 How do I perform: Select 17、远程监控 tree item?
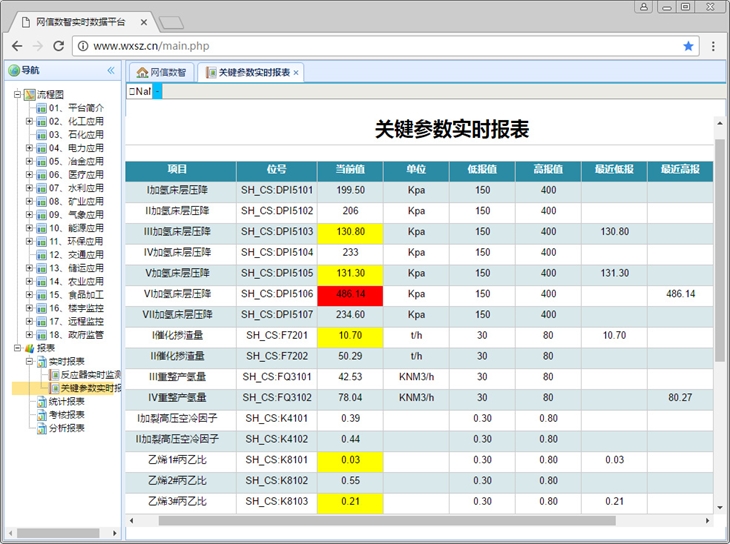pyautogui.click(x=76, y=321)
